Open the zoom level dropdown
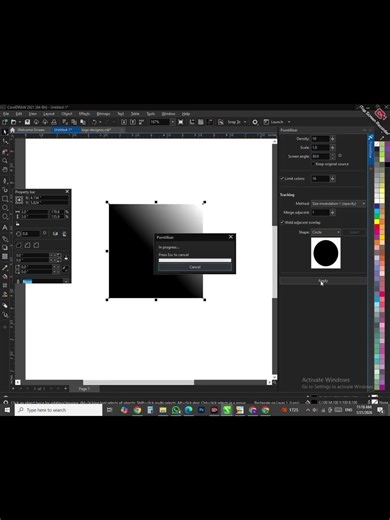 pos(172,122)
